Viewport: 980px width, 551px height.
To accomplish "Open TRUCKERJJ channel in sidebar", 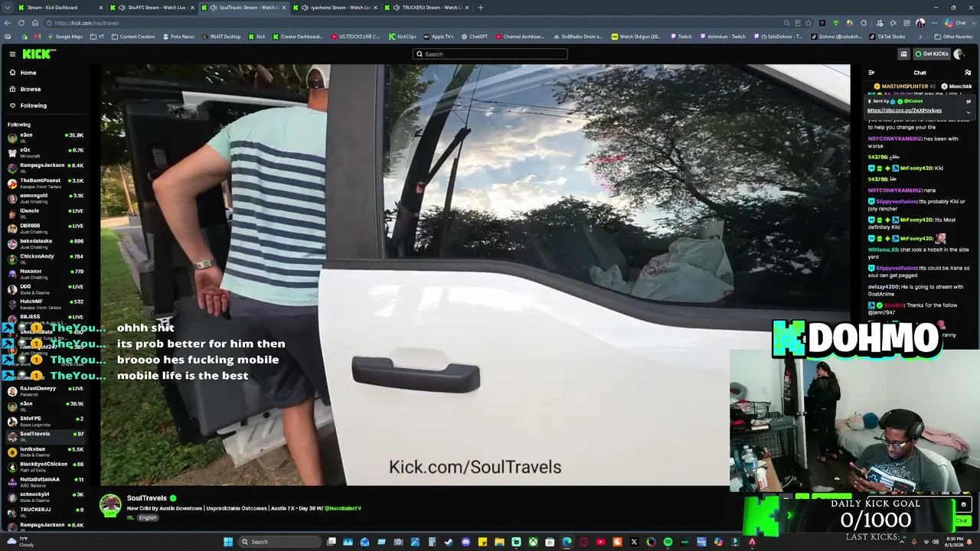I will pos(46,512).
